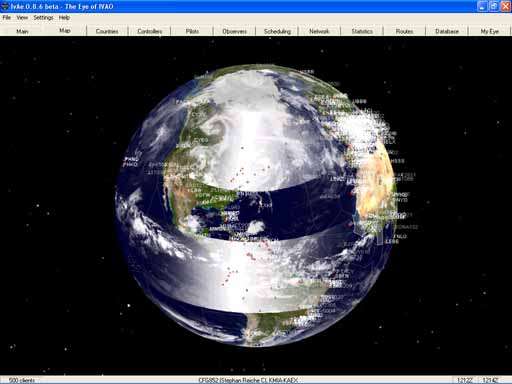
Task: Open the Controllers tab
Action: (150, 31)
